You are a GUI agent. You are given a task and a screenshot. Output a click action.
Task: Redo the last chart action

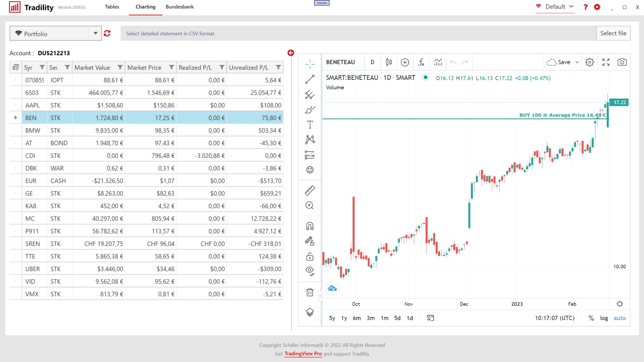465,62
